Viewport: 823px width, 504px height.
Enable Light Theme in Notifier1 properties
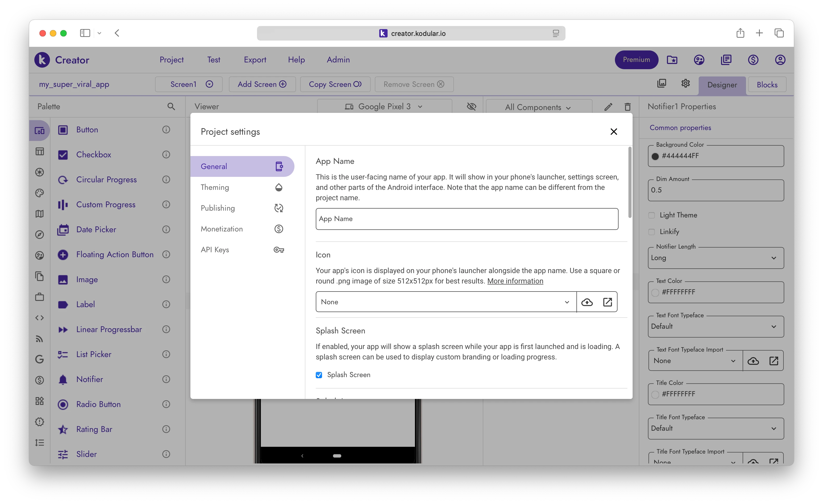pos(651,215)
